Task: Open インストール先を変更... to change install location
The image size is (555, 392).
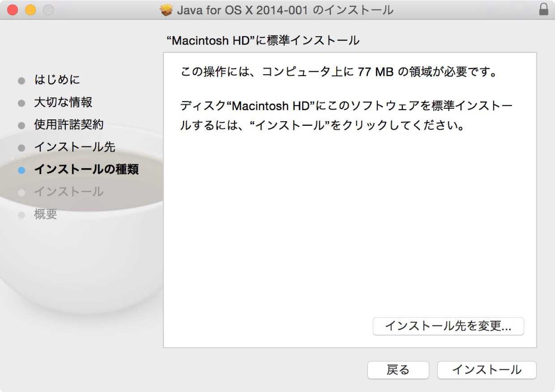Action: tap(448, 326)
